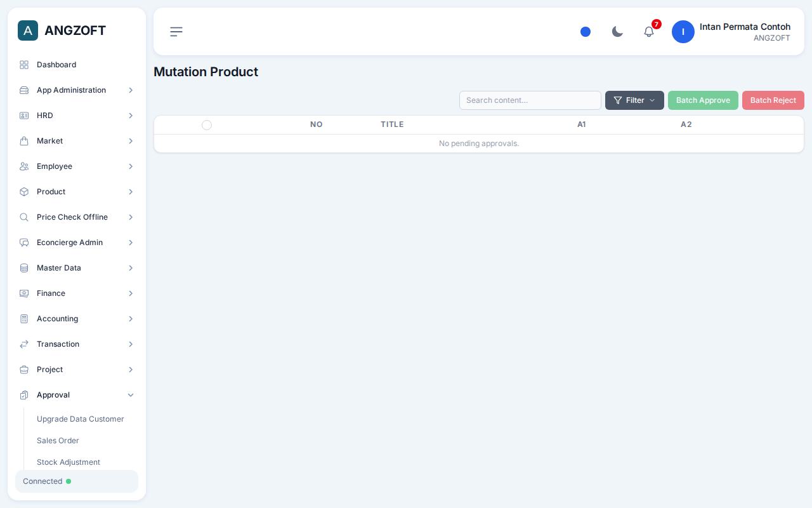Open notifications bell icon
Screen dimensions: 812x508
click(x=649, y=32)
